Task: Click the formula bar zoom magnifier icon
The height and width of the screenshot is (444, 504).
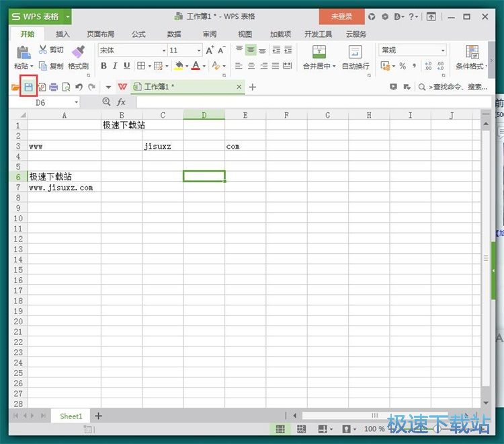Action: pos(106,102)
